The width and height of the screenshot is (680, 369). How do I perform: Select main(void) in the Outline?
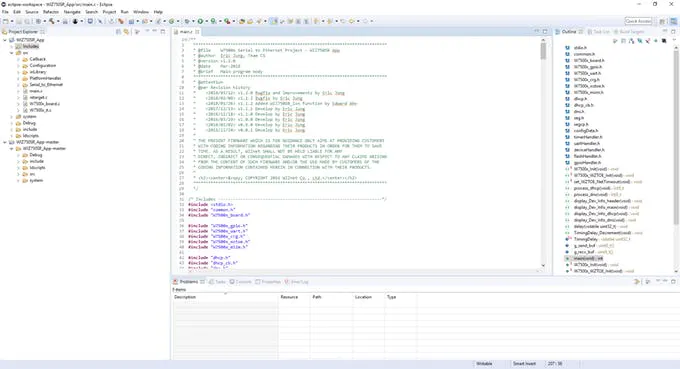tap(588, 258)
